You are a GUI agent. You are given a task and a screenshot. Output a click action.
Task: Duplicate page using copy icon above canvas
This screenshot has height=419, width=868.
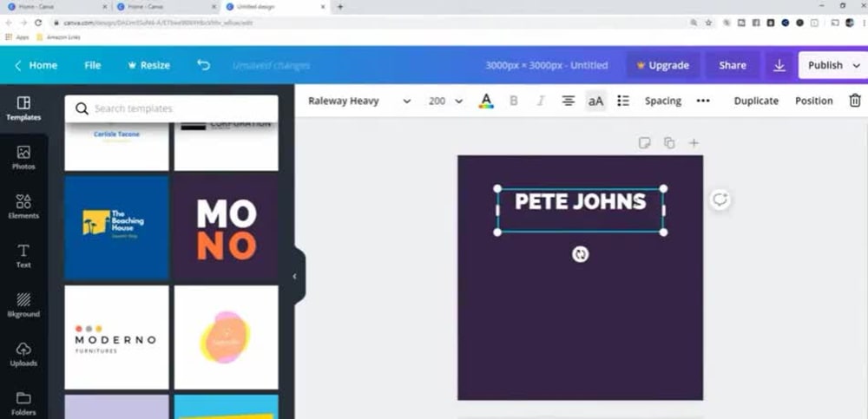tap(669, 143)
